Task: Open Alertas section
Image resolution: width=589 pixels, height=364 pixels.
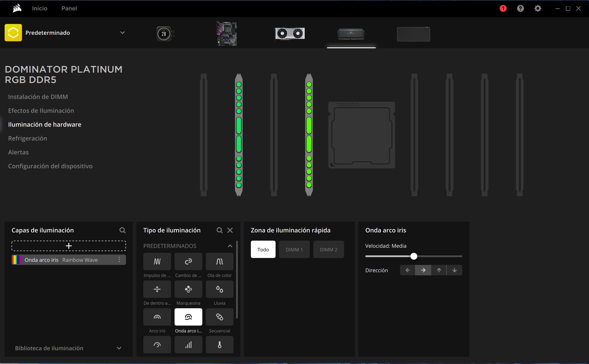Action: click(x=18, y=152)
